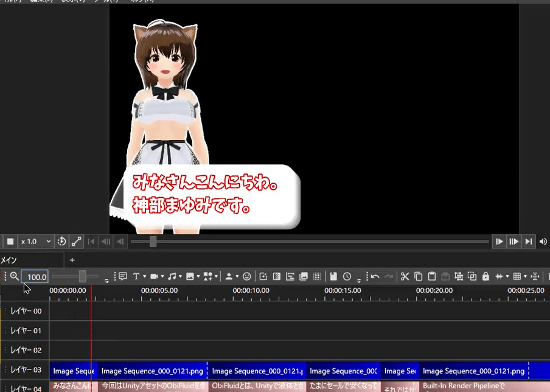Open the waveform options dropdown arrow
This screenshot has height=392, width=550.
[x=507, y=276]
